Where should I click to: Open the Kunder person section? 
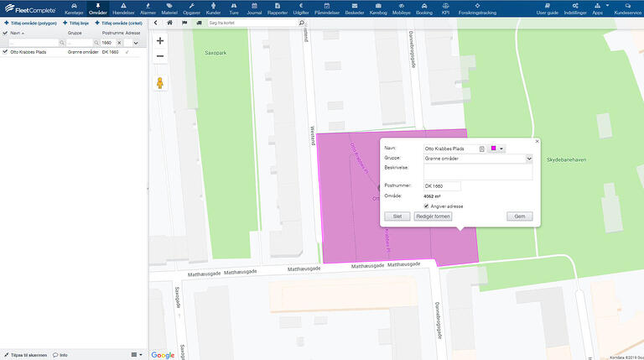213,8
